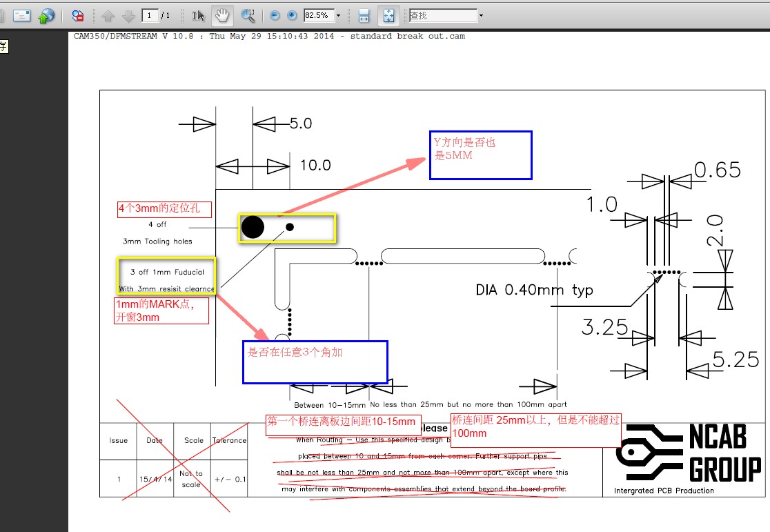This screenshot has width=770, height=532.
Task: Zoom in with the plus button
Action: [292, 16]
